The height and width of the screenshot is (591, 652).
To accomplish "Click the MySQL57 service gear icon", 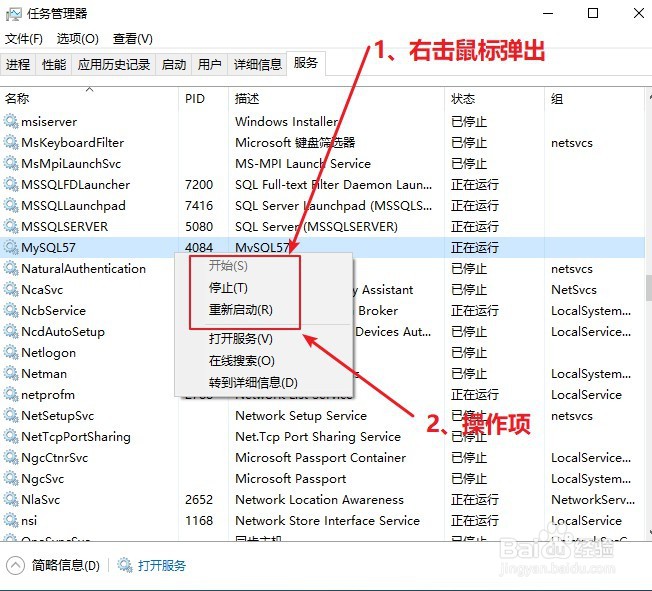I will point(11,247).
